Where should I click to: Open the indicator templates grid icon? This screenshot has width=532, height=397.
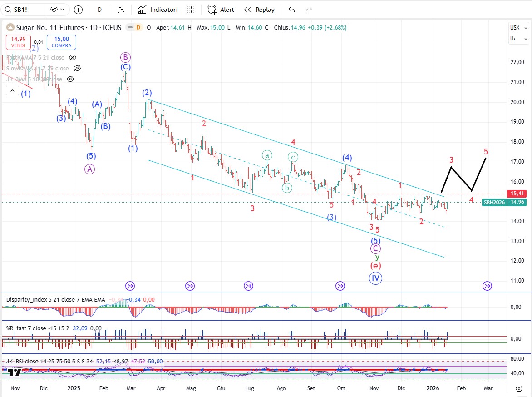tap(191, 10)
